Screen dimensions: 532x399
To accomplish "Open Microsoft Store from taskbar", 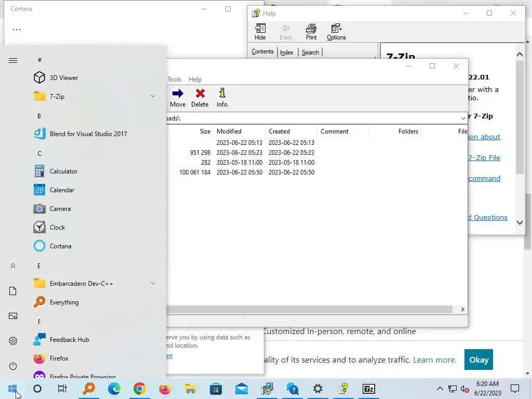I will (x=216, y=389).
